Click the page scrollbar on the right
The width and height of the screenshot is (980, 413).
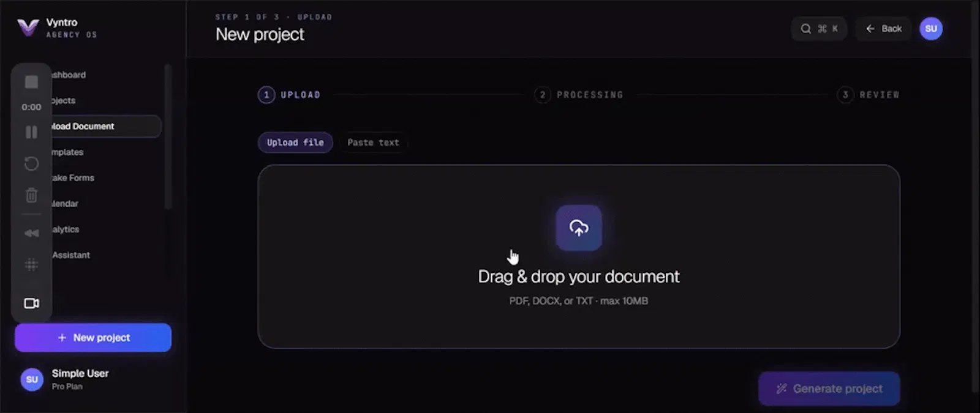[x=974, y=196]
